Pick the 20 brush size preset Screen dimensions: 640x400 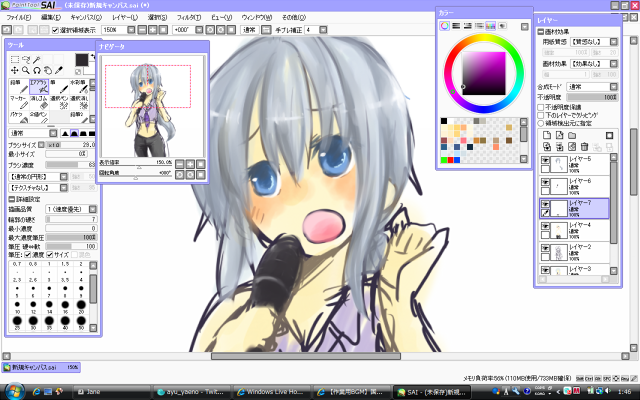point(81,306)
